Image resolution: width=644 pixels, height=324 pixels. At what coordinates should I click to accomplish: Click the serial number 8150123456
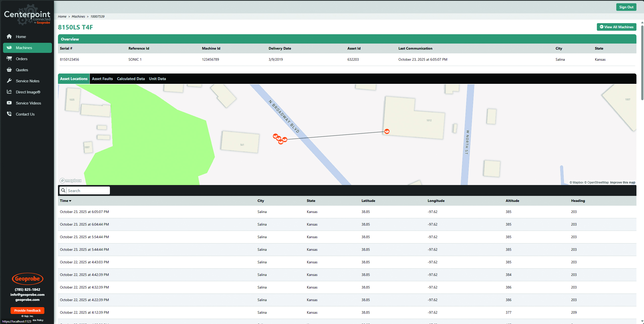click(69, 59)
